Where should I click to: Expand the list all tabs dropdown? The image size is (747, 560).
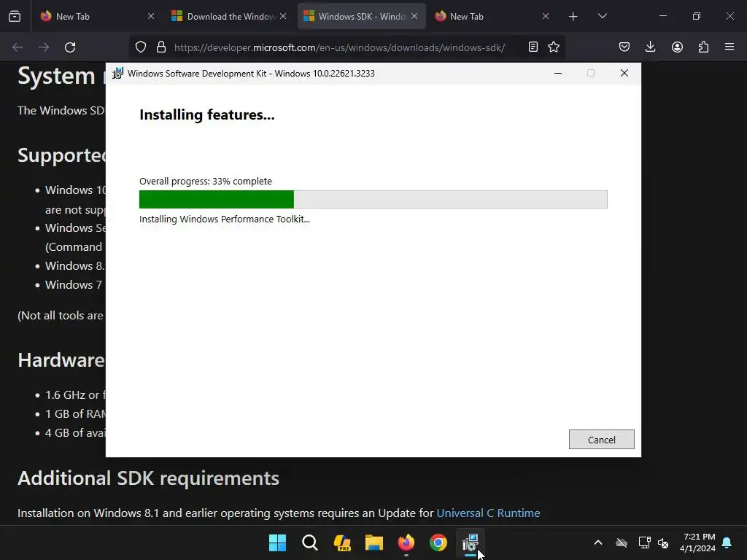point(602,16)
